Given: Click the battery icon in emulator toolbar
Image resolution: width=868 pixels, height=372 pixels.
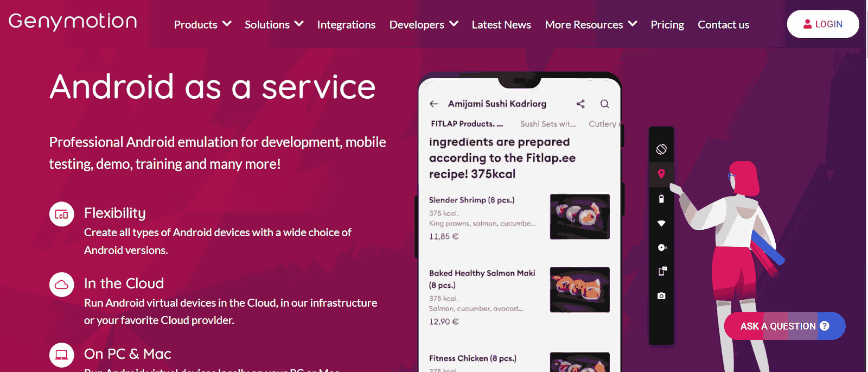Looking at the screenshot, I should tap(661, 199).
